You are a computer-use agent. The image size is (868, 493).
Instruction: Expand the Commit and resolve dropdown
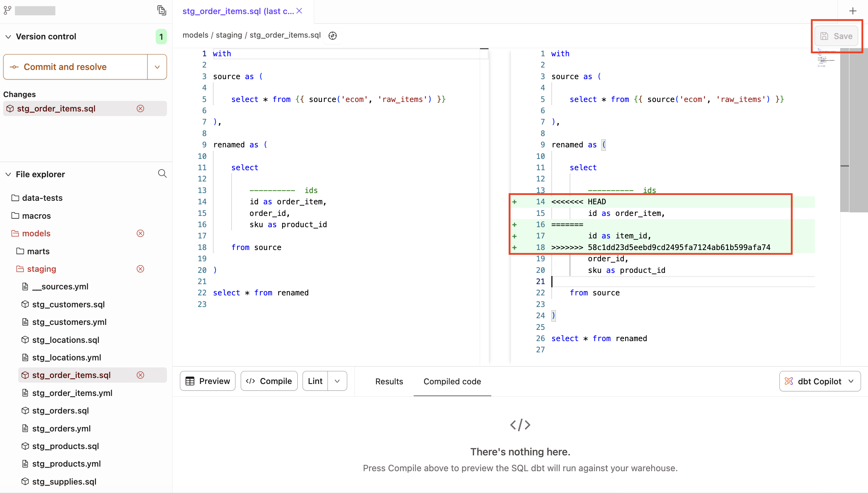[157, 67]
